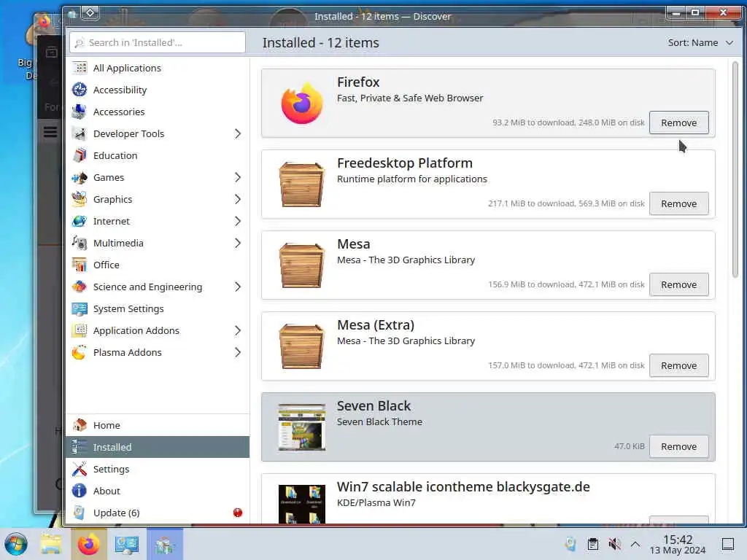Open the Mesa crate icon entry
747x560 pixels.
[x=302, y=265]
